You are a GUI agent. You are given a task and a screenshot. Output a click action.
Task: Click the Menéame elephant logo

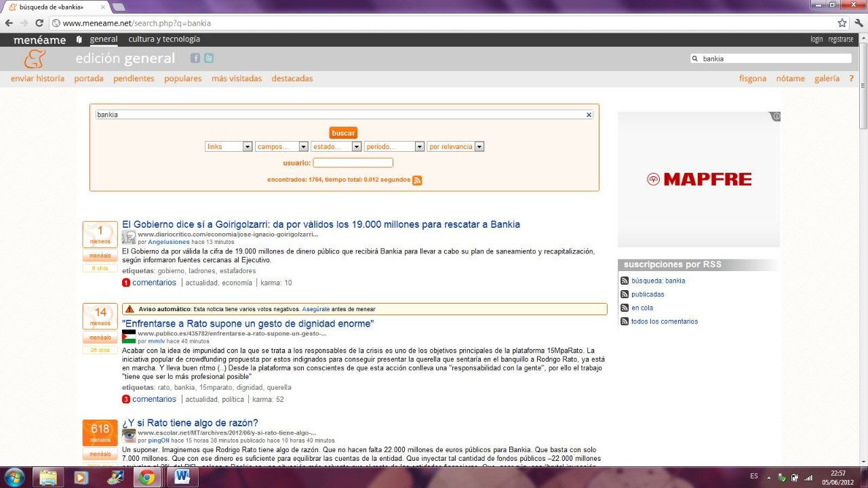(x=35, y=59)
